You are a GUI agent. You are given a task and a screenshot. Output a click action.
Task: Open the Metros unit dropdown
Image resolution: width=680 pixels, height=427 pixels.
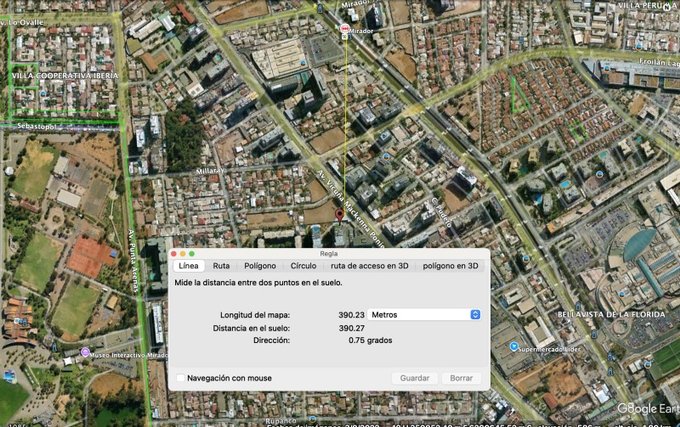[425, 314]
